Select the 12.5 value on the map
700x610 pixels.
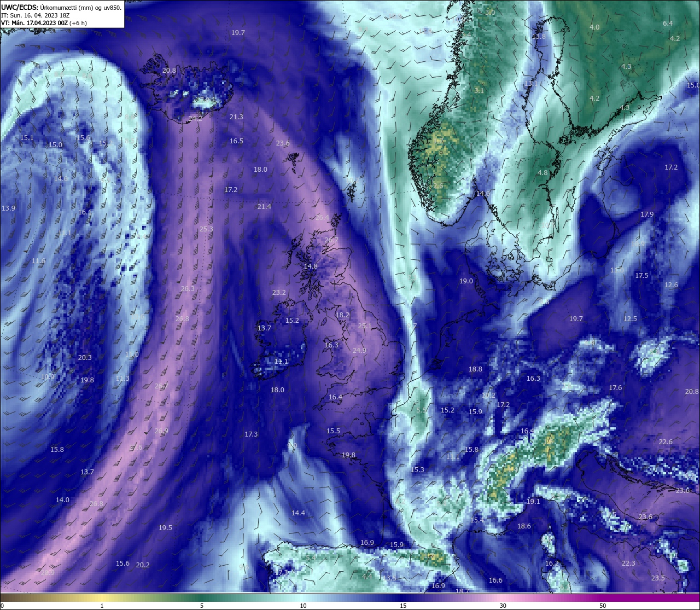point(630,319)
